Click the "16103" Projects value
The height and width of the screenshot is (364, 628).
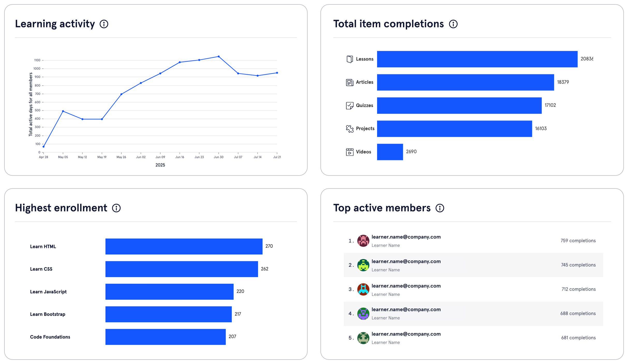point(541,128)
